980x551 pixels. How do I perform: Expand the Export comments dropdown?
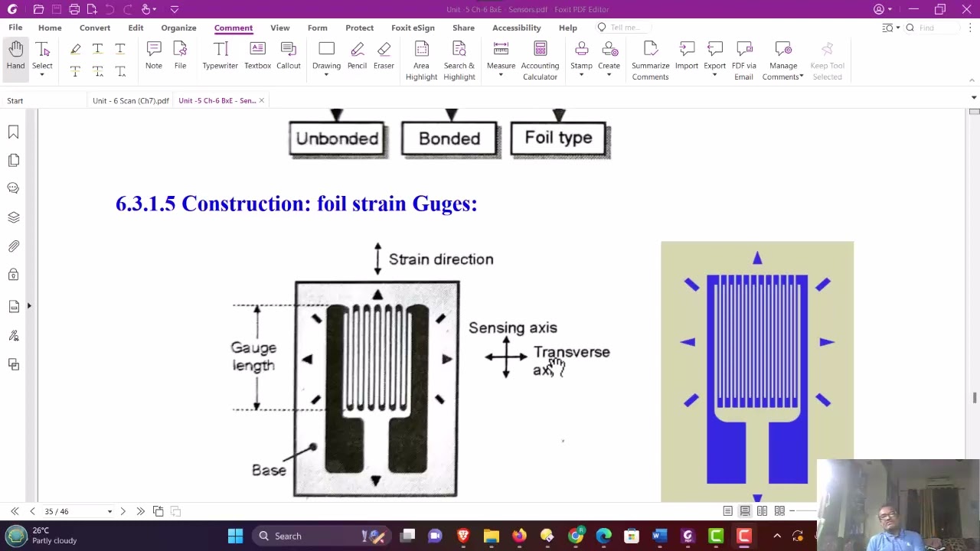tap(714, 75)
